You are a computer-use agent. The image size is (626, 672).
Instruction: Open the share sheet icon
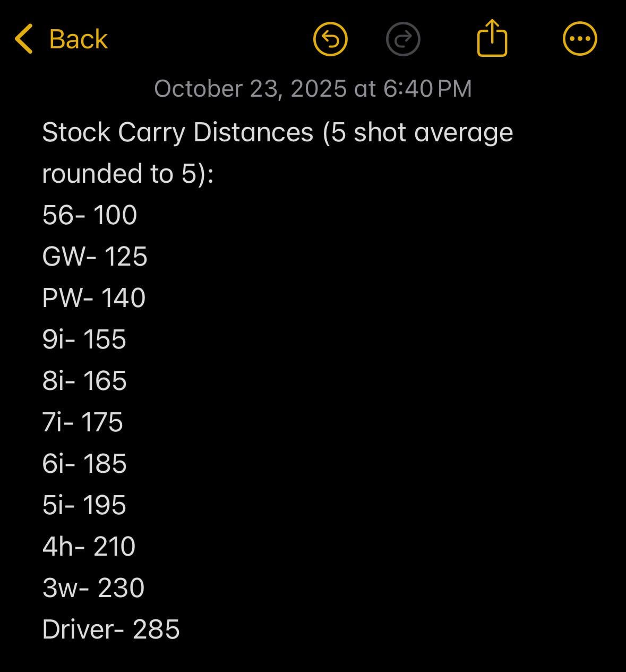point(492,38)
